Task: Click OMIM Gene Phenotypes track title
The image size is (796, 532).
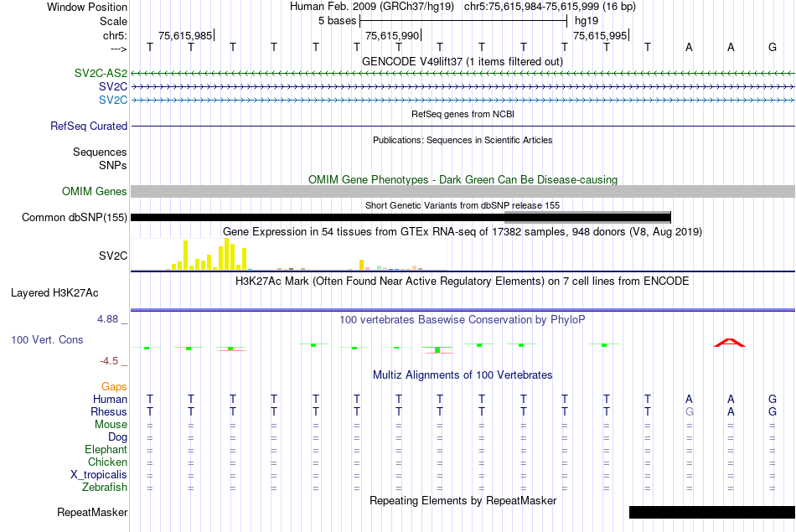Action: (x=463, y=179)
